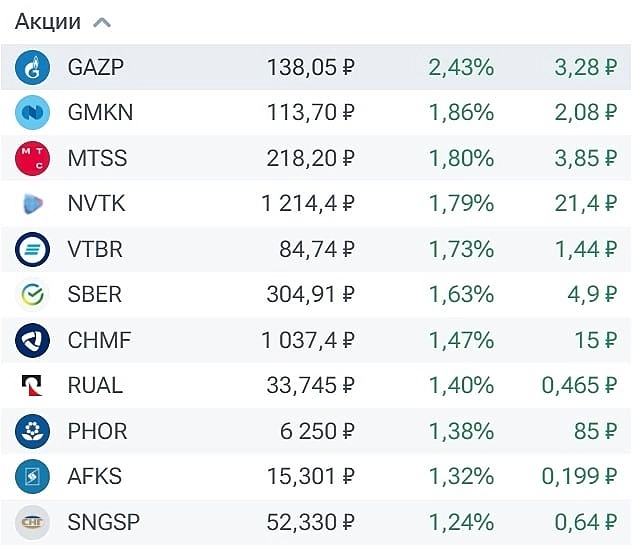Select the NVTK price 1 214,4 ₽
Screen dimensions: 632x546
point(308,204)
